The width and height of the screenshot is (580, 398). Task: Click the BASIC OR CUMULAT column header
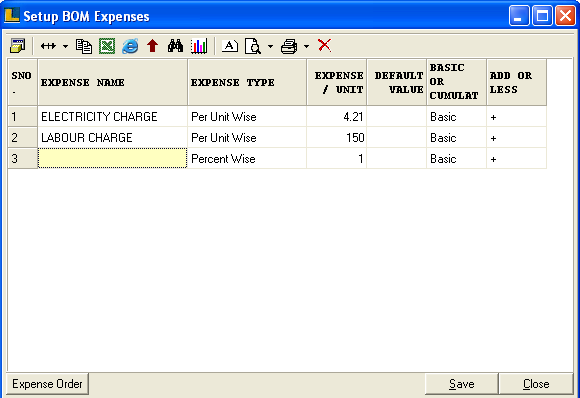click(456, 82)
